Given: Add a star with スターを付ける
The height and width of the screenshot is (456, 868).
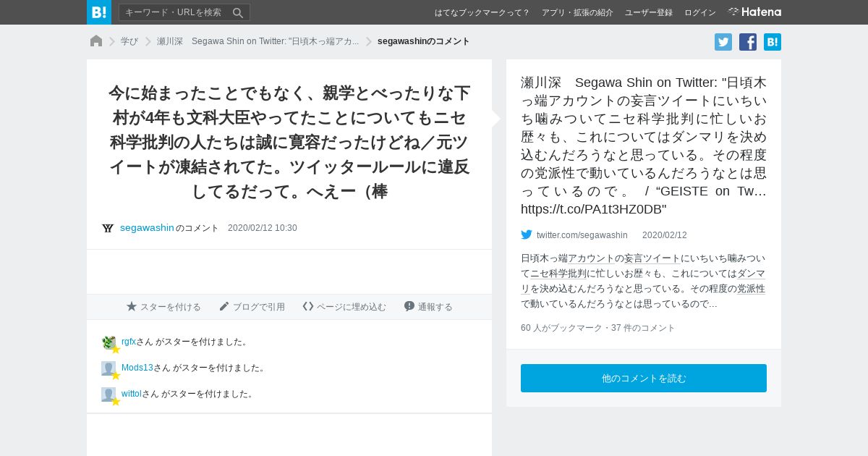Looking at the screenshot, I should [x=163, y=307].
